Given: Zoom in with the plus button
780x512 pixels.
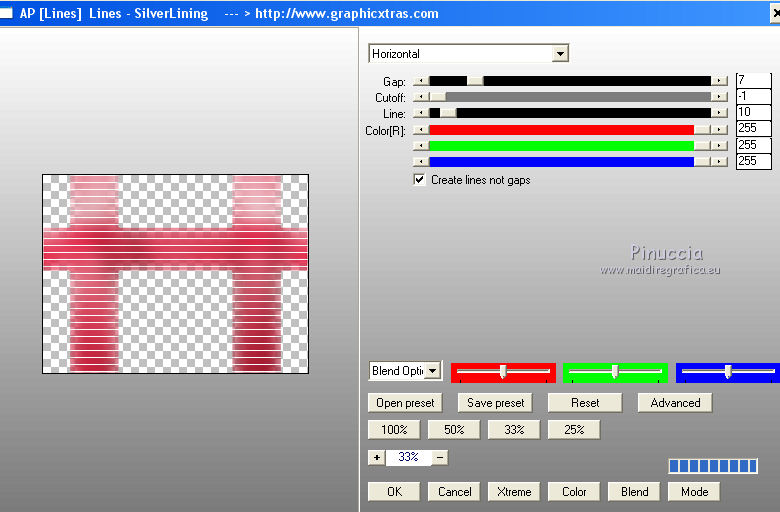Looking at the screenshot, I should [x=377, y=457].
